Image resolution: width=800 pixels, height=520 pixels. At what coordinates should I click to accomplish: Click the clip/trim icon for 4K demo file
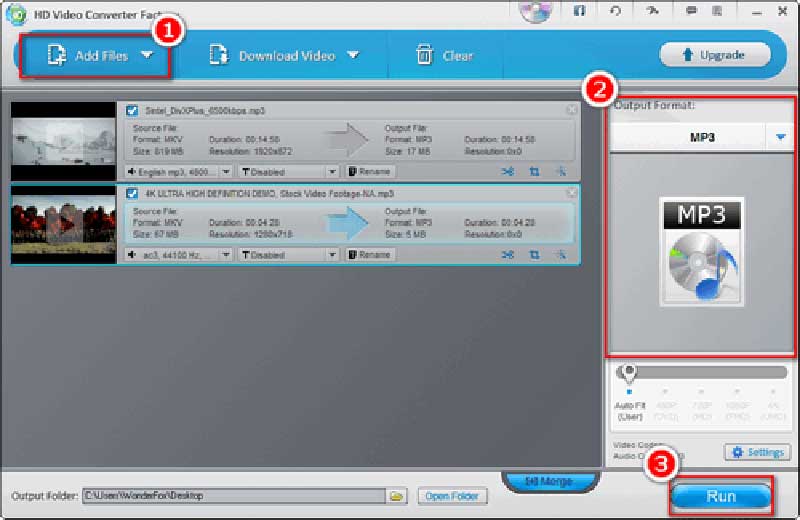(x=508, y=254)
